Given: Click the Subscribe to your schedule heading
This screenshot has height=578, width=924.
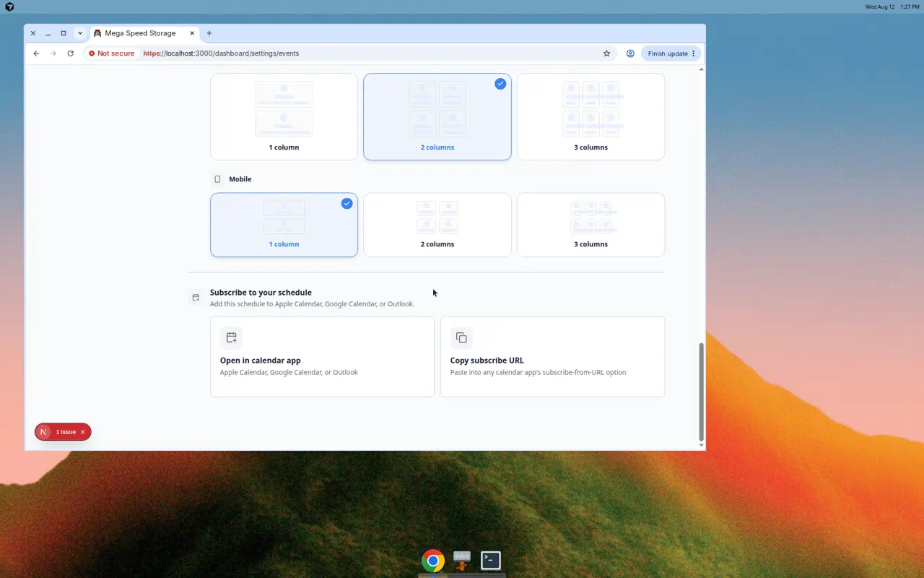Looking at the screenshot, I should pos(261,293).
